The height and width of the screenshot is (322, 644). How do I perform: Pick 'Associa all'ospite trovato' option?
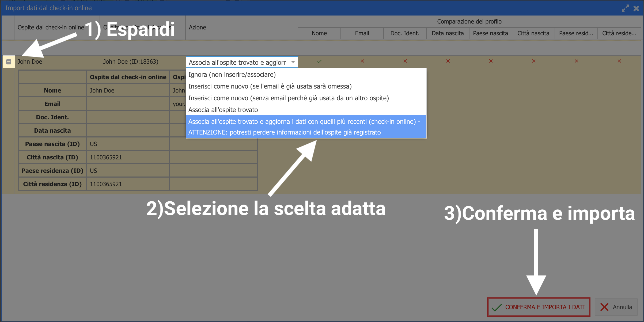[223, 110]
